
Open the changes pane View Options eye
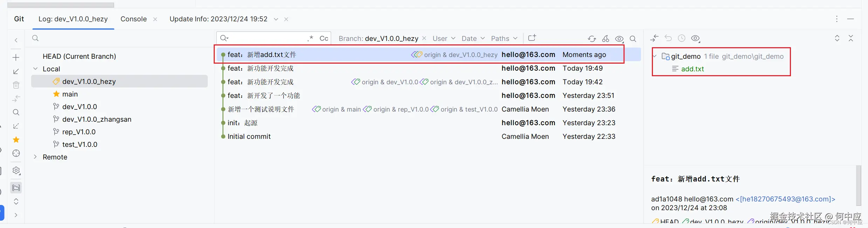696,38
